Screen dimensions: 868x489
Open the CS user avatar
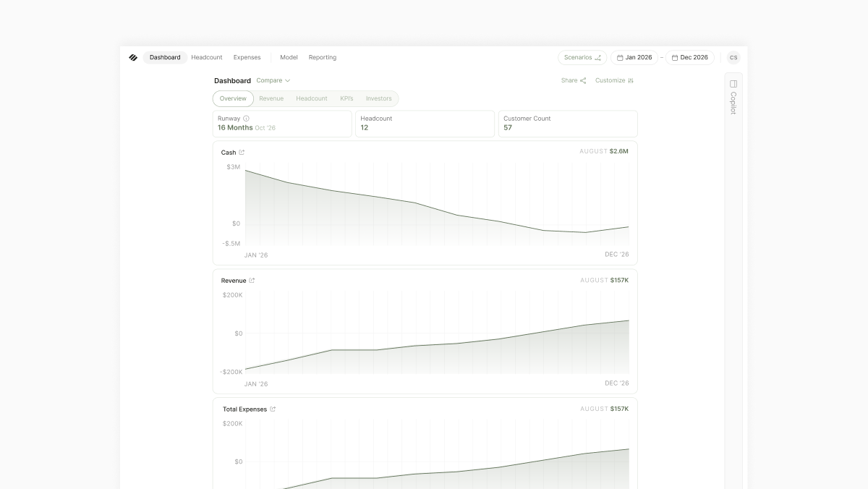(x=733, y=58)
